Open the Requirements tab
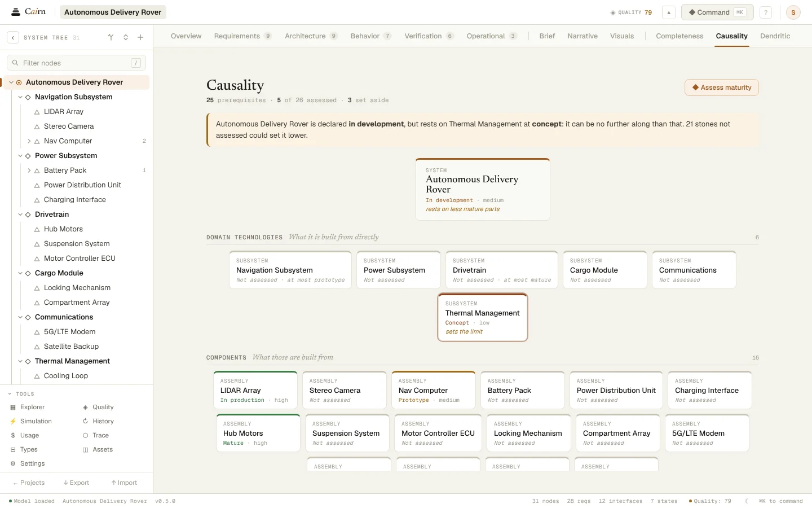The width and height of the screenshot is (812, 508). pos(242,36)
